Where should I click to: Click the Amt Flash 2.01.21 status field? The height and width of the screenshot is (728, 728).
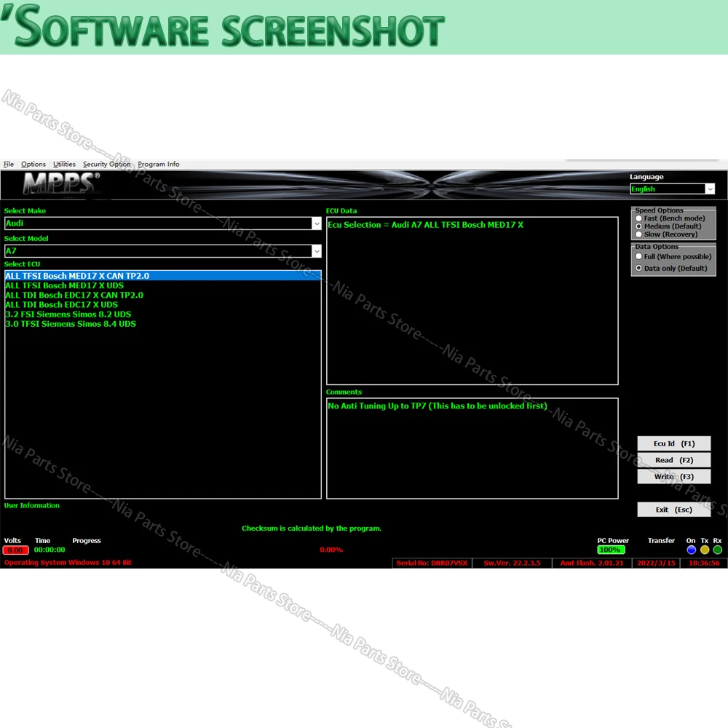coord(592,563)
